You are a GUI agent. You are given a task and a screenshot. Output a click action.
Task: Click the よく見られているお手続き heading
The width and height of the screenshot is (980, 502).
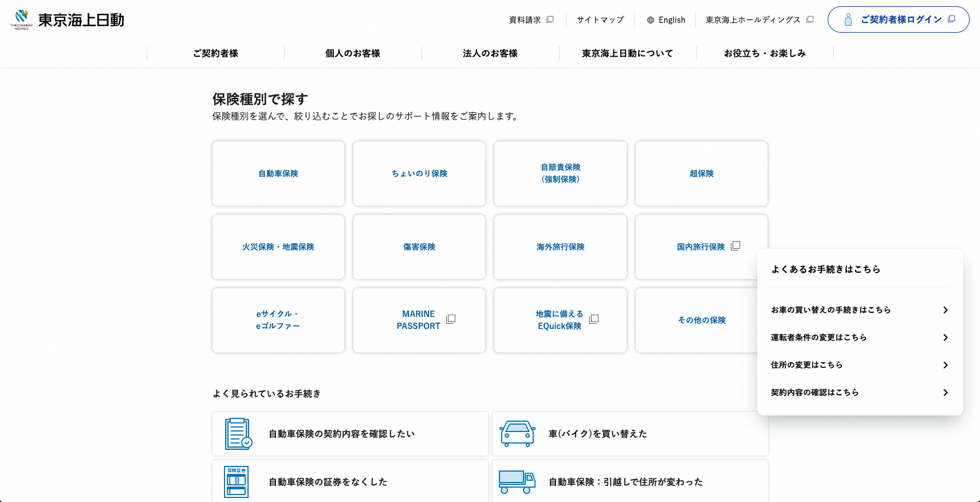tap(266, 394)
